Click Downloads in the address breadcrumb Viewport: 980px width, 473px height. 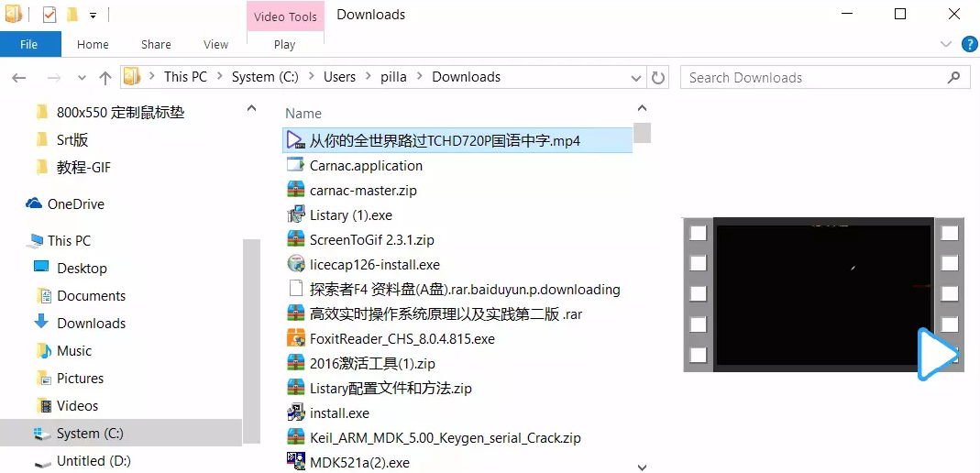(x=467, y=77)
